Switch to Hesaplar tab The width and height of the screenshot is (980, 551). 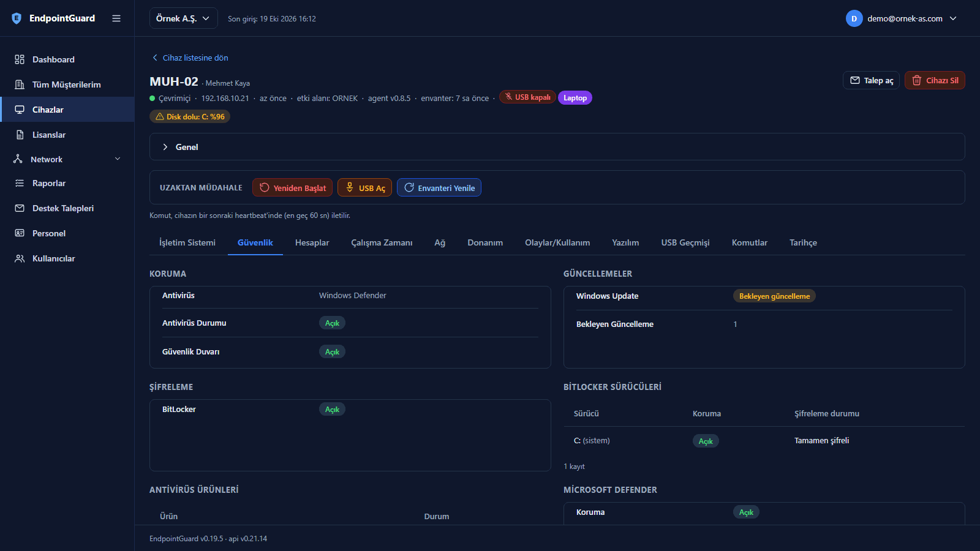tap(312, 242)
